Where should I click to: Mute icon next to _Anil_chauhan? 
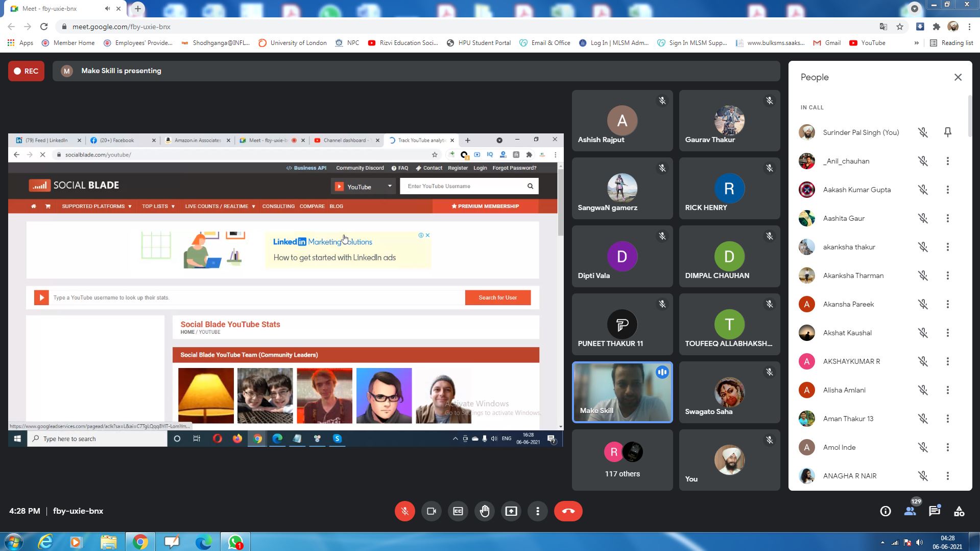pos(923,161)
